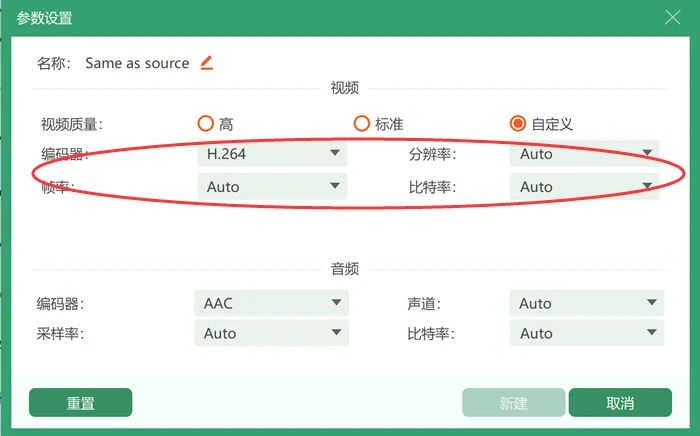Close the 参数设置 dialog with X

[672, 18]
